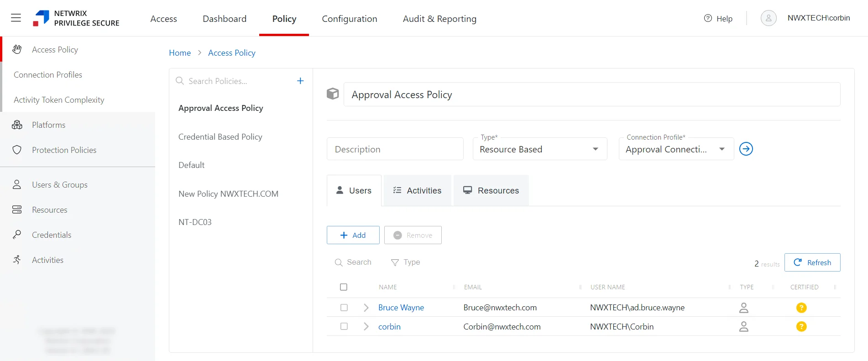Click the Add user button
The width and height of the screenshot is (868, 361).
[x=353, y=235]
